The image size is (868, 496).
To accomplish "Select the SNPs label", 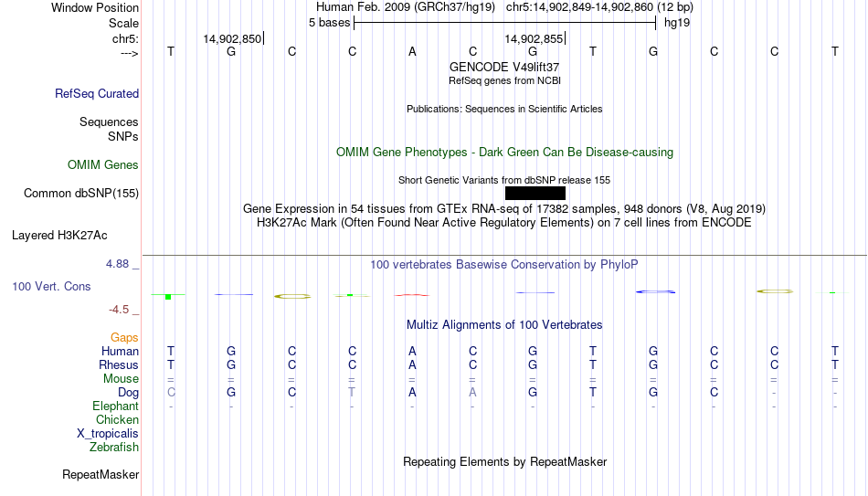I will pos(123,136).
